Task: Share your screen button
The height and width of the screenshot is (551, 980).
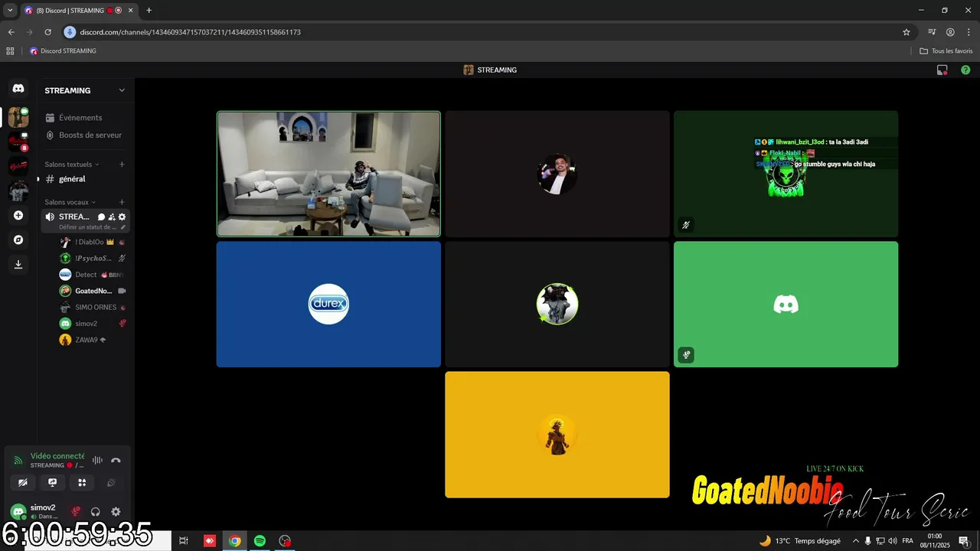Action: tap(52, 482)
